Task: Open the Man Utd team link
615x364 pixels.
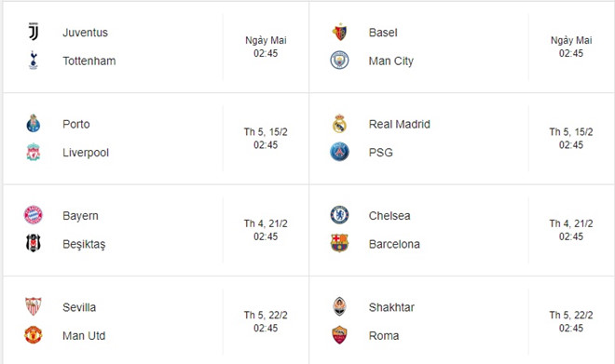Action: pos(84,336)
